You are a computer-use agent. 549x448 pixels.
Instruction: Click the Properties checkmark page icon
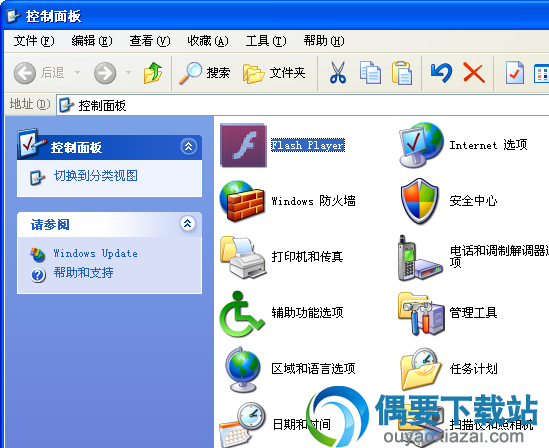click(515, 73)
